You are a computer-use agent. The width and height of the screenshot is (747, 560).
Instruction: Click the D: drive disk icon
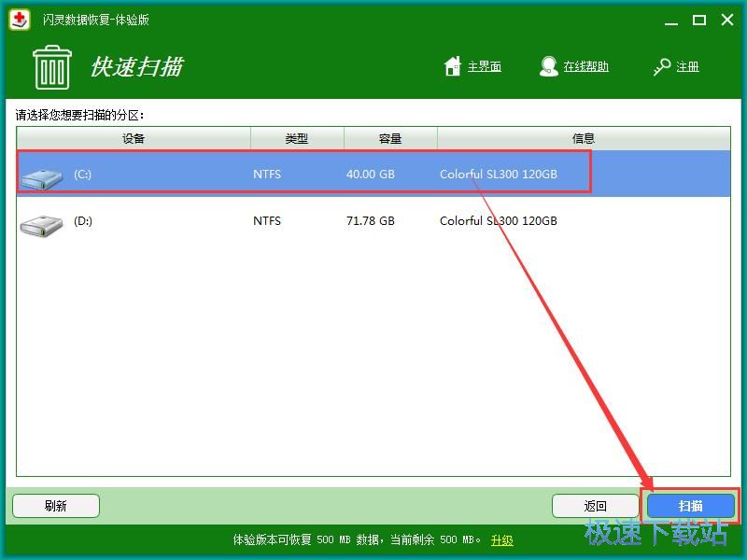(x=41, y=225)
